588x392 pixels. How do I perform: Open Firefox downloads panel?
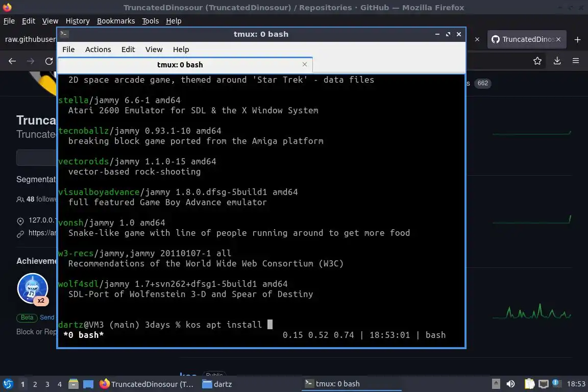(557, 61)
